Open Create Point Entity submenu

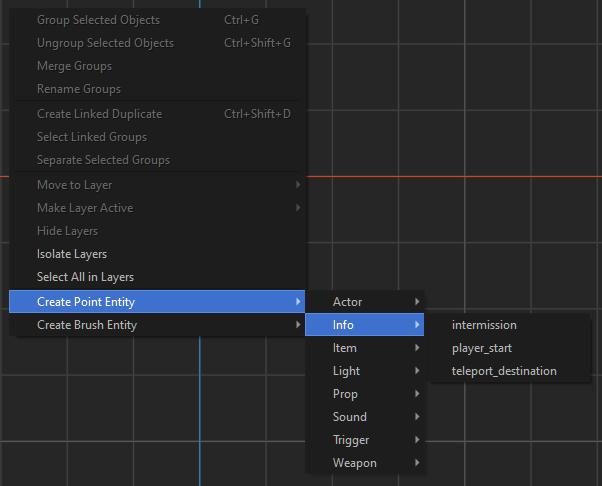tap(86, 302)
